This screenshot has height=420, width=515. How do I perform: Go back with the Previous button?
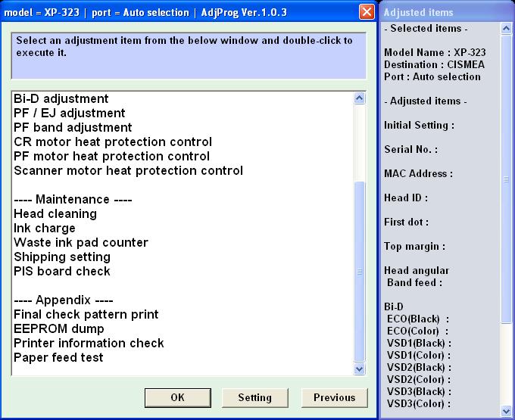point(334,398)
